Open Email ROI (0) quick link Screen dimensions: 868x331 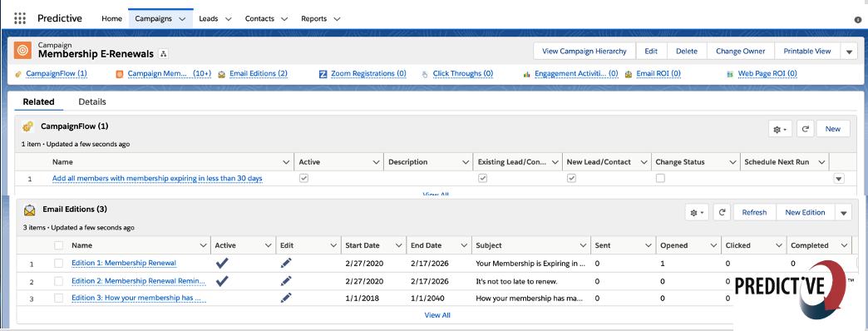pyautogui.click(x=658, y=74)
